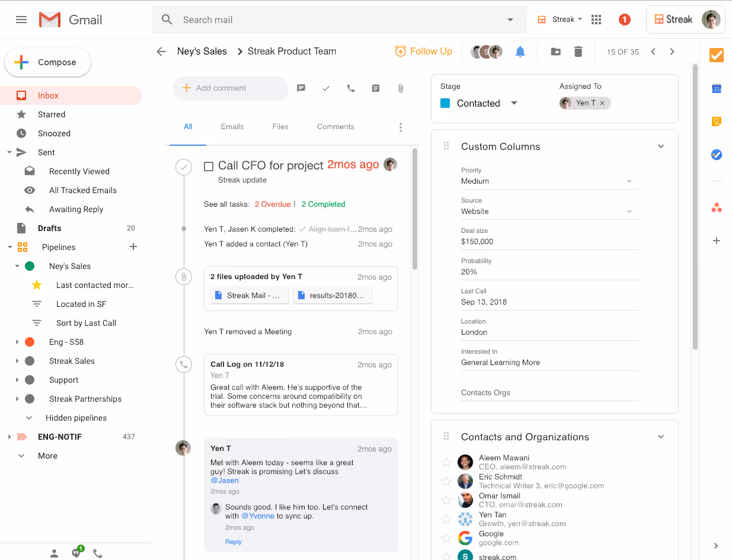Log a call phone icon

(x=351, y=88)
